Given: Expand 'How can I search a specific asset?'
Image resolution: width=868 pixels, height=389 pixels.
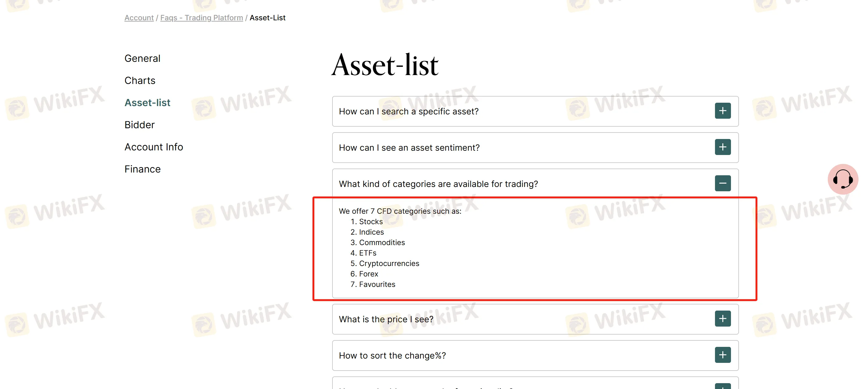Looking at the screenshot, I should pos(535,112).
